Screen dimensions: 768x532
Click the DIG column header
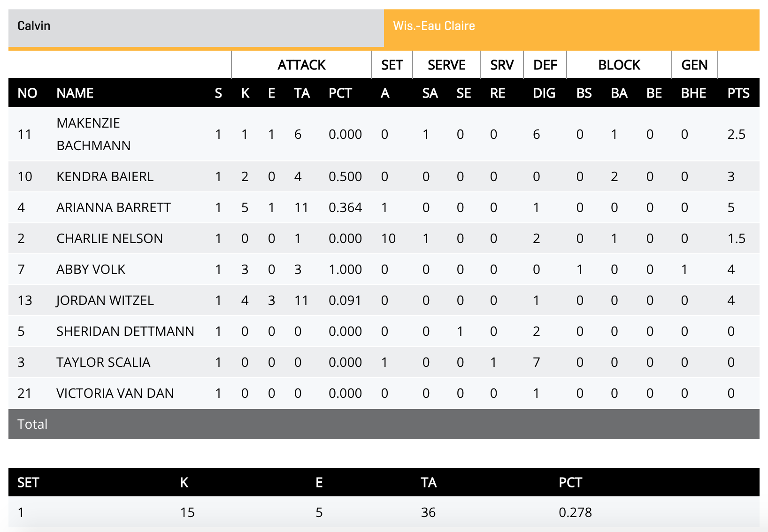(x=545, y=93)
